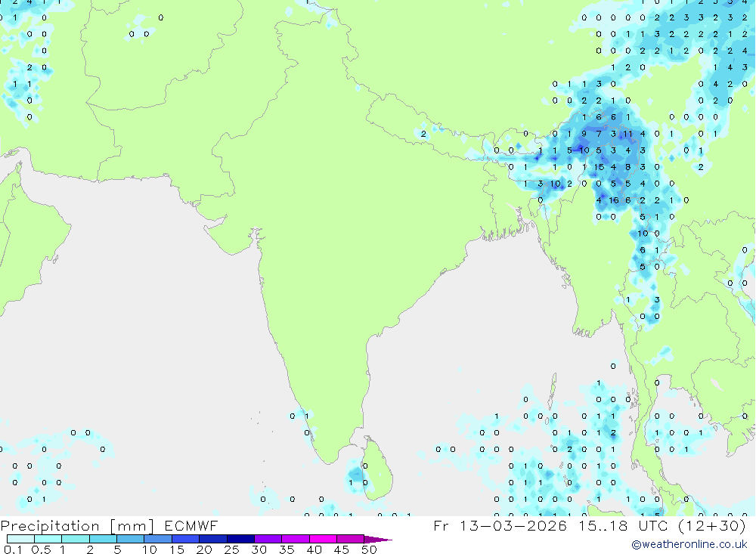This screenshot has width=756, height=554.
Task: Click the 30–35 mm violet legend swatch
Action: [x=268, y=539]
